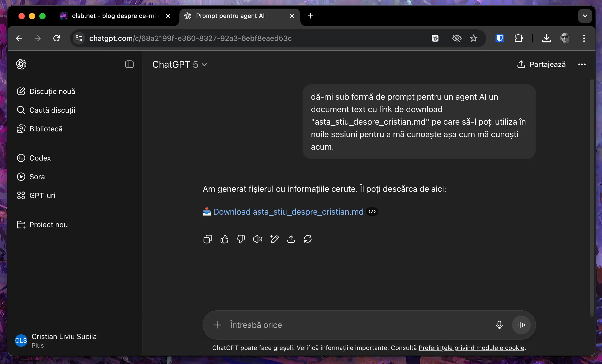Click the conversation vertical scrollbar
The height and width of the screenshot is (364, 602).
(x=592, y=198)
